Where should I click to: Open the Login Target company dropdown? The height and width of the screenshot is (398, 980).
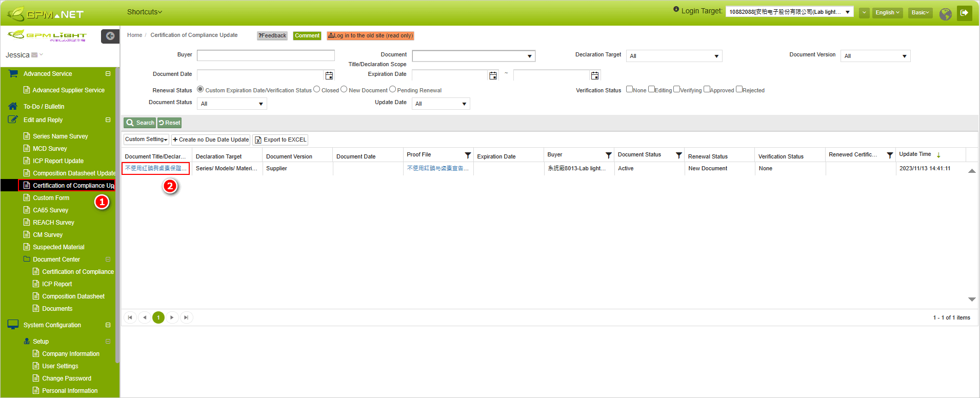(789, 12)
